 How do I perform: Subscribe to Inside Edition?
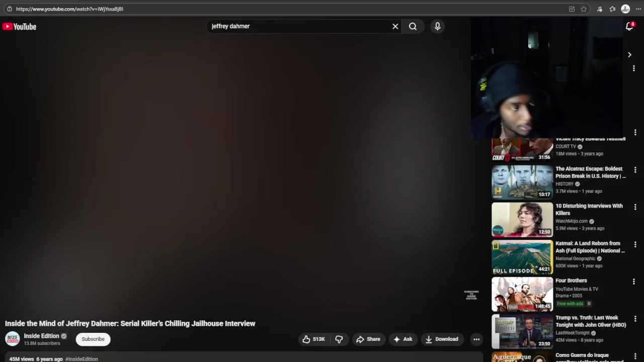pos(93,339)
